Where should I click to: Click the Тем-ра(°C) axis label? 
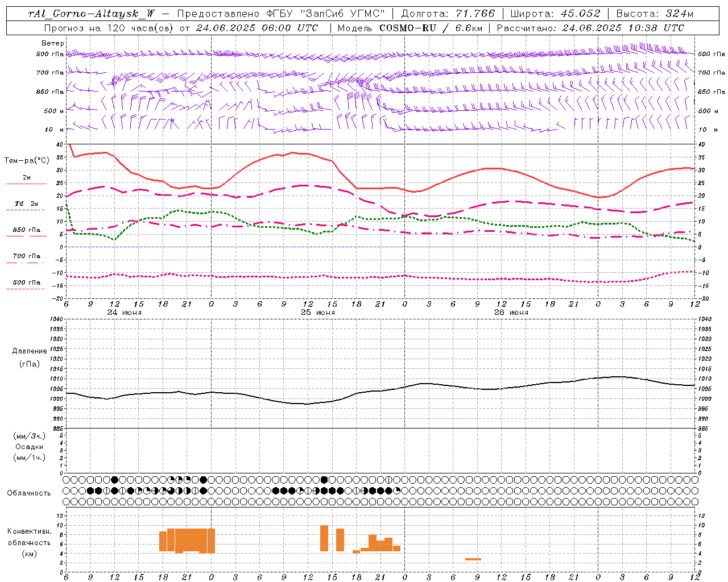(27, 161)
